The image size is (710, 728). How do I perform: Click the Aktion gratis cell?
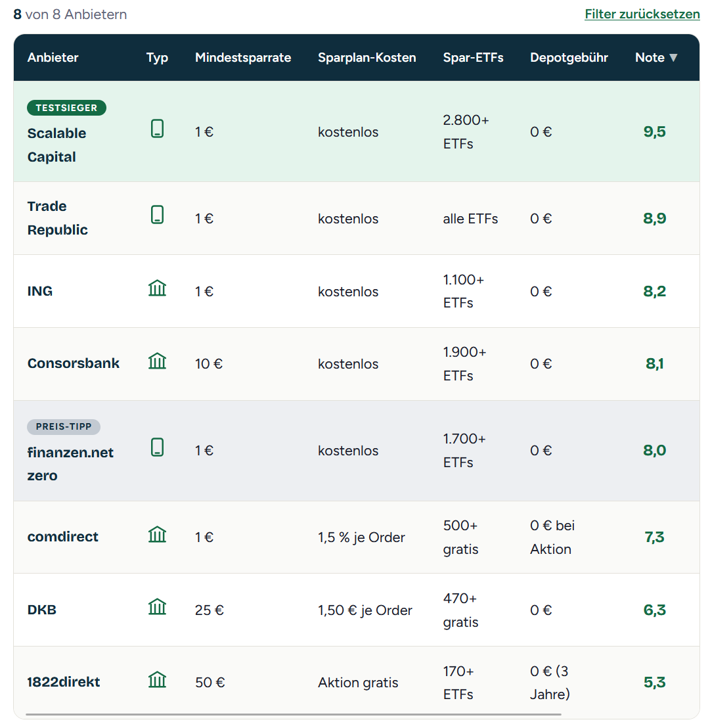coord(358,683)
